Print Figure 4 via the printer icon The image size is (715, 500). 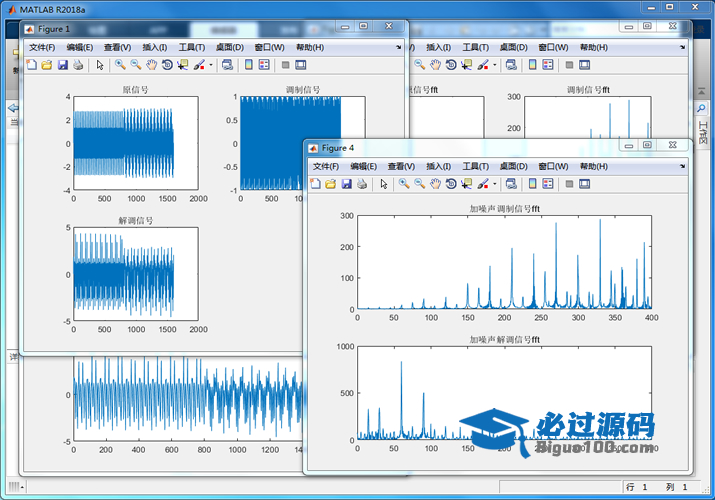point(362,184)
